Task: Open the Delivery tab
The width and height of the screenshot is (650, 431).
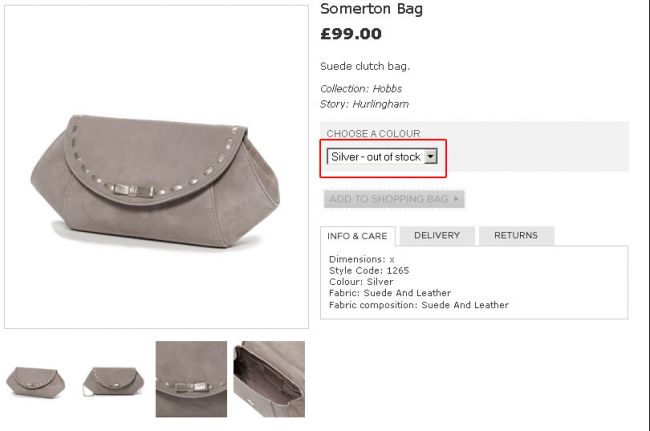Action: point(437,236)
